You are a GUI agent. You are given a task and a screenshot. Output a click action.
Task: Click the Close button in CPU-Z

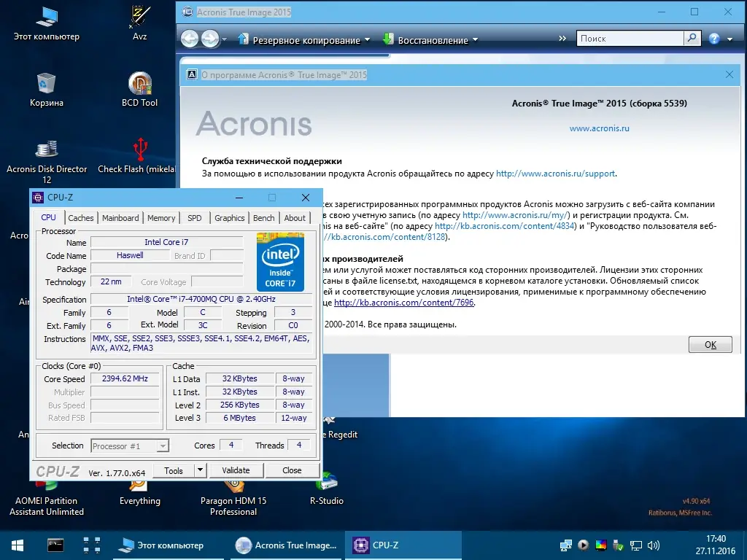(292, 470)
